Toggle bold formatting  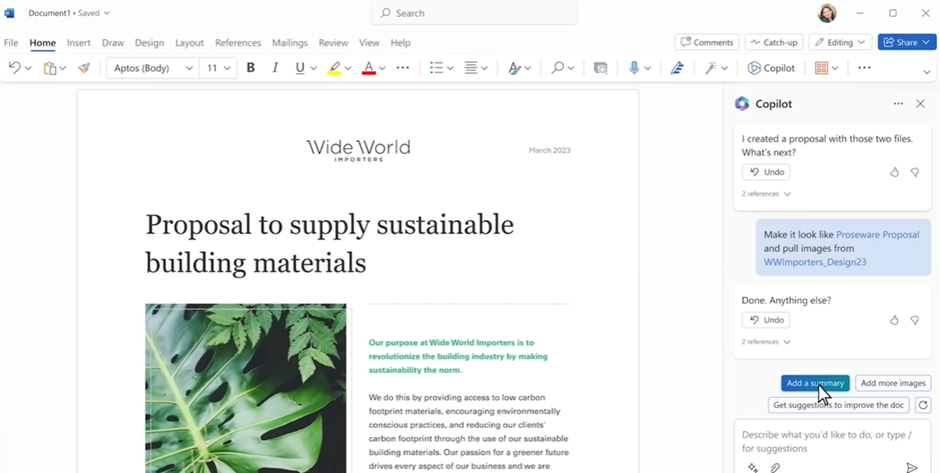click(251, 68)
